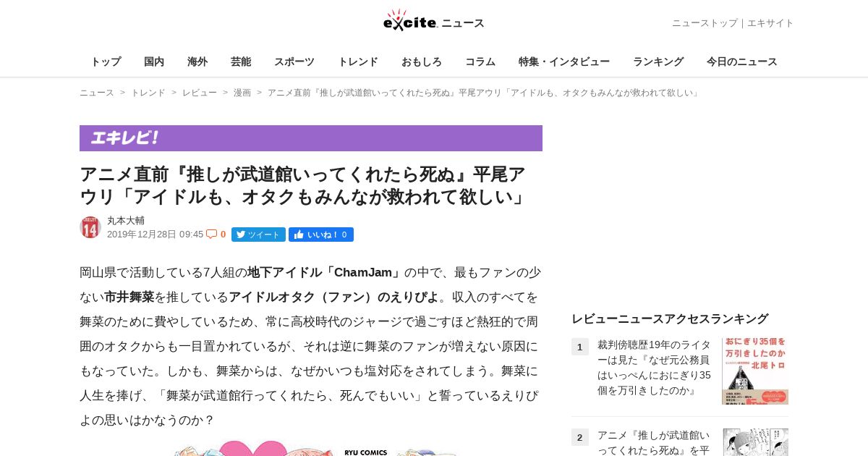
Task: Open the 芸能 navigation tab
Action: click(x=241, y=62)
